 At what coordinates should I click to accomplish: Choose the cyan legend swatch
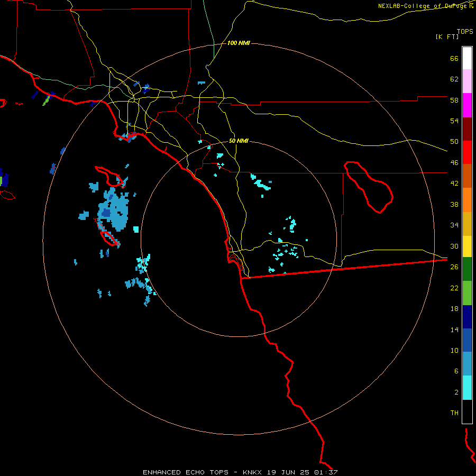coord(467,388)
